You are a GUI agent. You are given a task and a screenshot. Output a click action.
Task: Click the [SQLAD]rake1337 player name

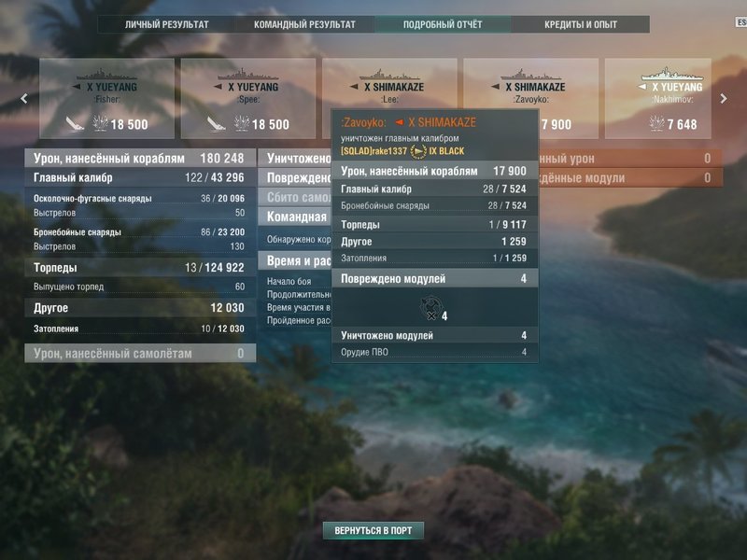pyautogui.click(x=374, y=151)
